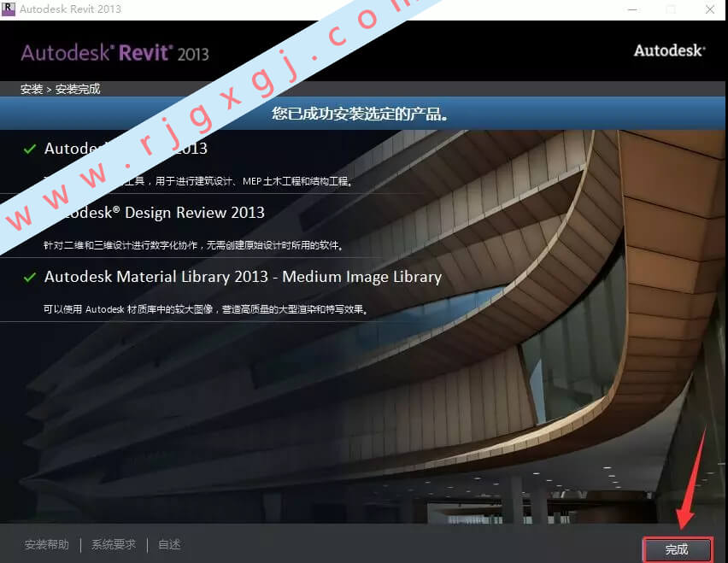
Task: Click the 安装 breadcrumb at the start of the path
Action: [32, 89]
